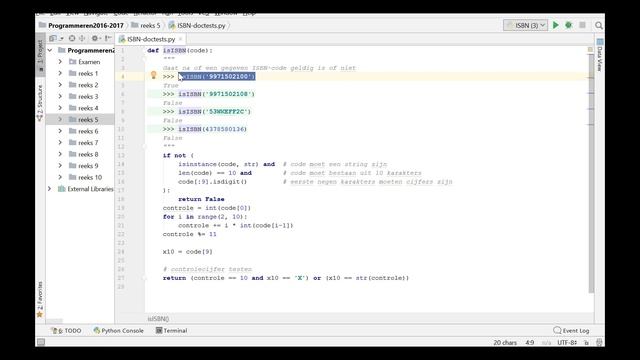Expand the reeks 1 folder

(x=60, y=73)
